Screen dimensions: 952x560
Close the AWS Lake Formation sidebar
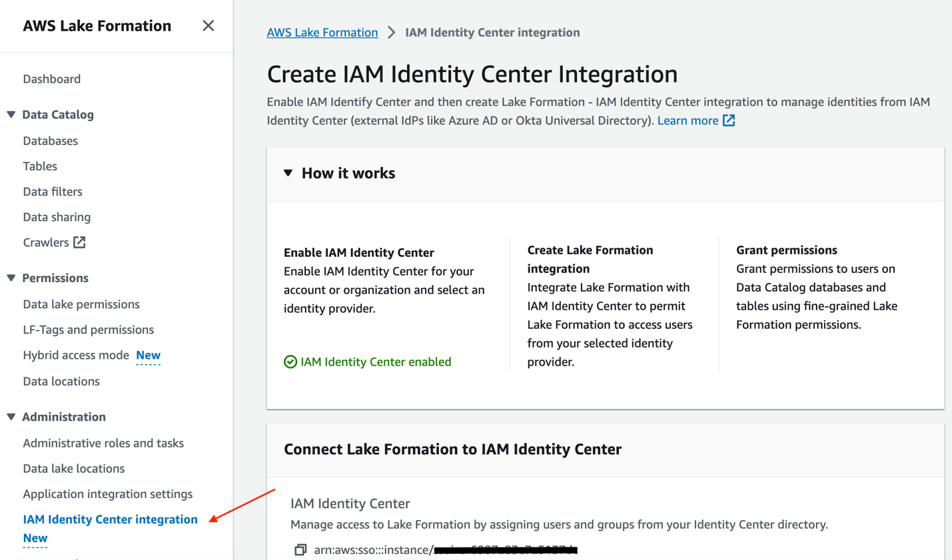tap(209, 26)
